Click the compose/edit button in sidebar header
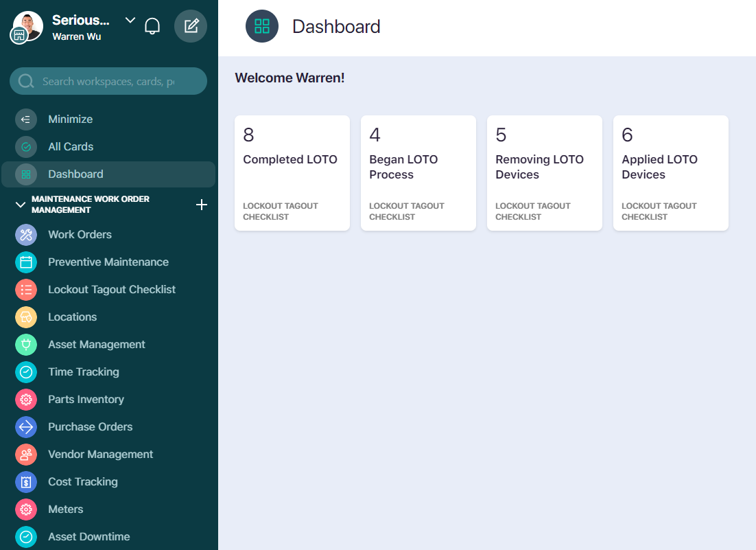 pos(191,25)
